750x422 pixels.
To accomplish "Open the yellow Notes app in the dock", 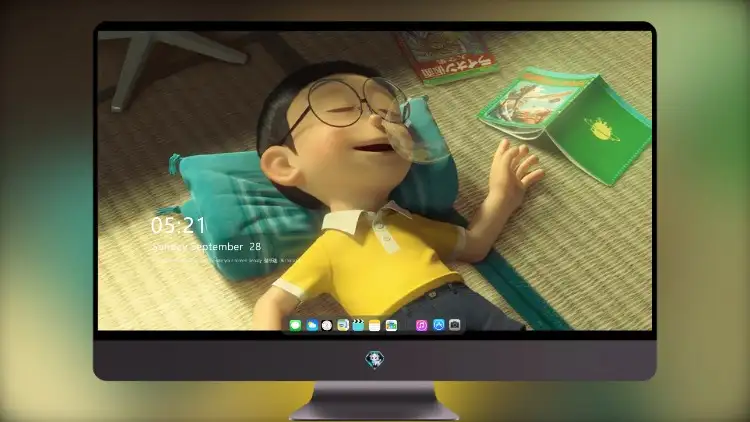I will coord(375,325).
